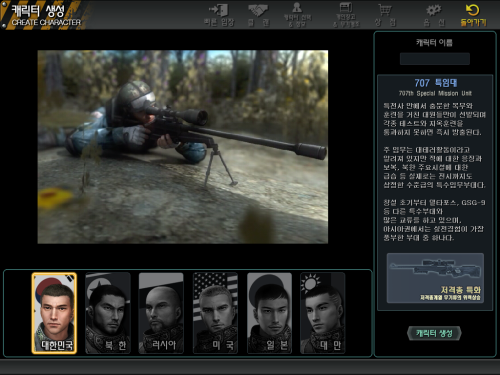Click the sniper preview image

click(183, 147)
